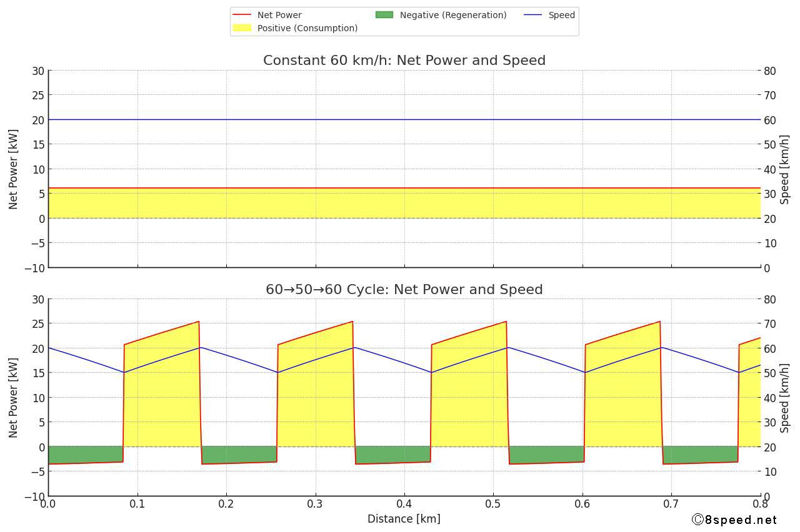The height and width of the screenshot is (532, 800).
Task: Click the bottom chart's Speed [km/h] axis label
Action: pyautogui.click(x=786, y=398)
